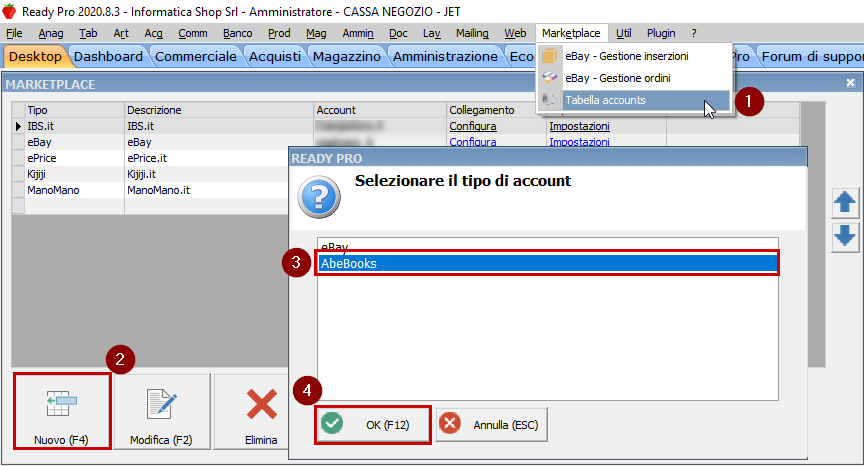
Task: Confirm with OK (F12) button
Action: [x=372, y=425]
